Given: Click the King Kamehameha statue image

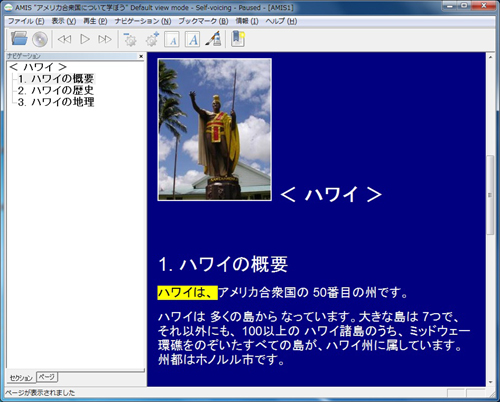Looking at the screenshot, I should click(x=215, y=130).
